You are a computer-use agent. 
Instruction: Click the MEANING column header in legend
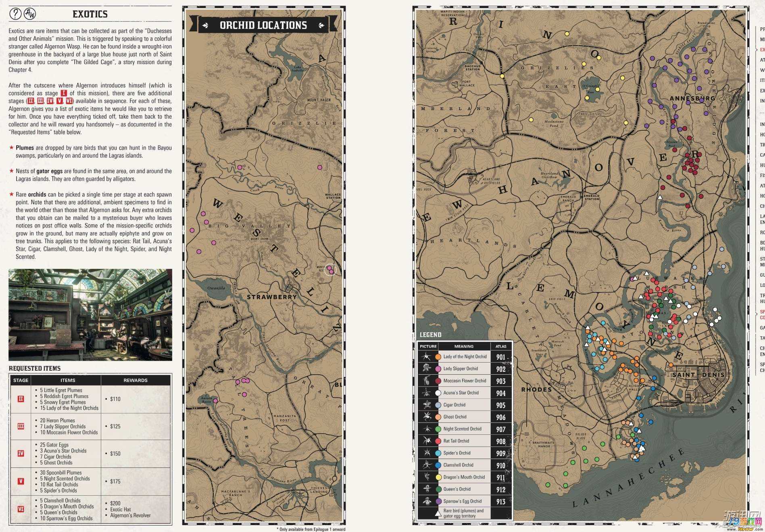point(464,346)
